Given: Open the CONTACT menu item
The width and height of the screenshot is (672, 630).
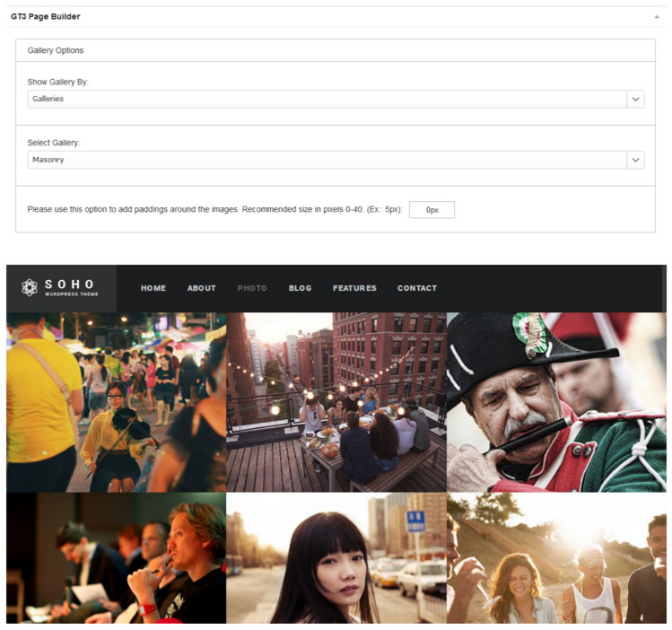Looking at the screenshot, I should [417, 288].
